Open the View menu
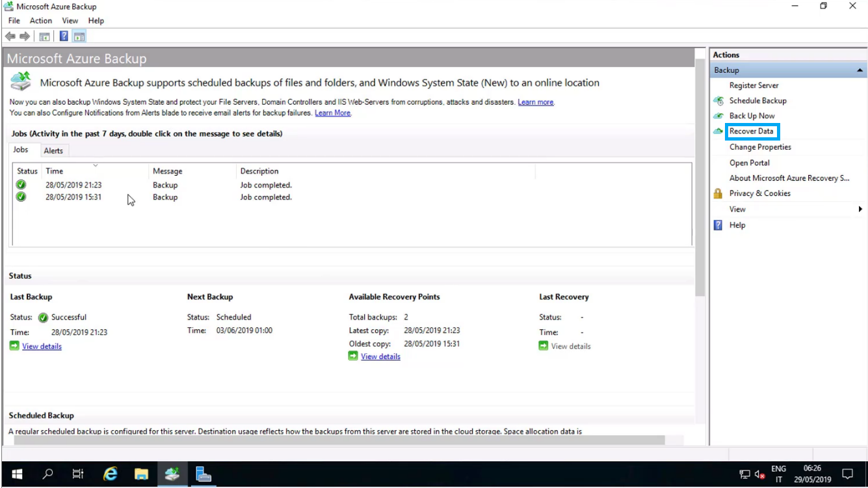Image resolution: width=868 pixels, height=488 pixels. pos(70,21)
